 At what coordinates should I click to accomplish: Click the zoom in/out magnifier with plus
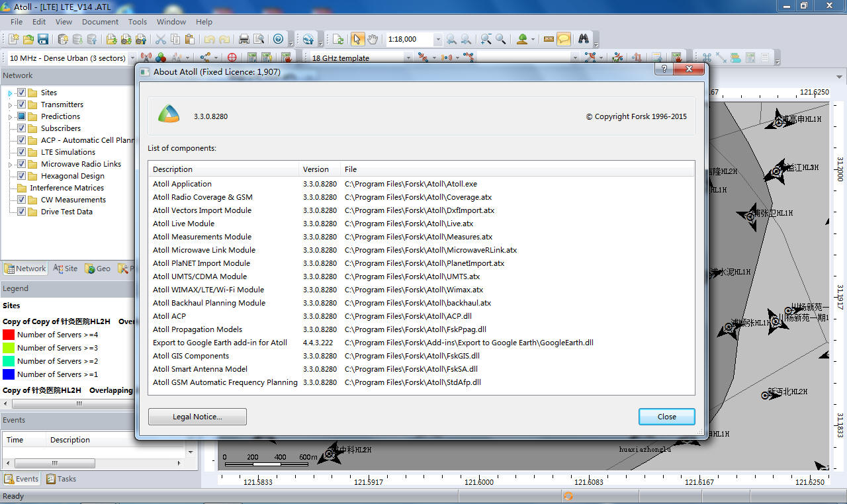click(x=486, y=39)
